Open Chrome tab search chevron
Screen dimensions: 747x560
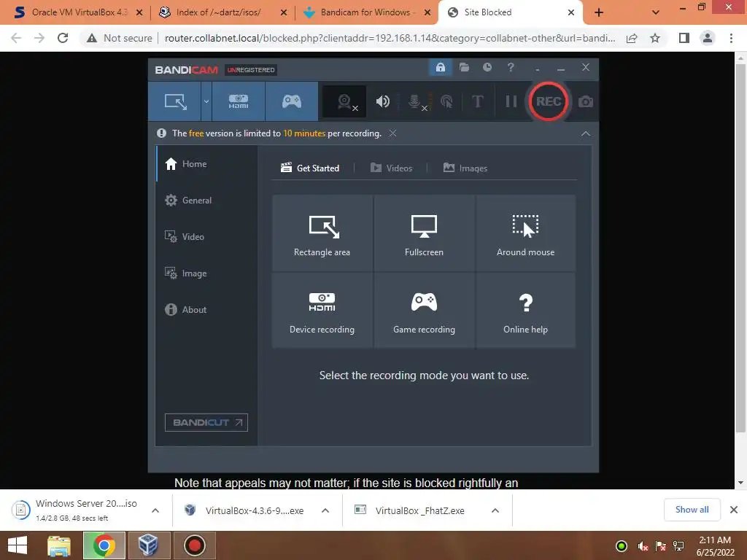tap(656, 13)
